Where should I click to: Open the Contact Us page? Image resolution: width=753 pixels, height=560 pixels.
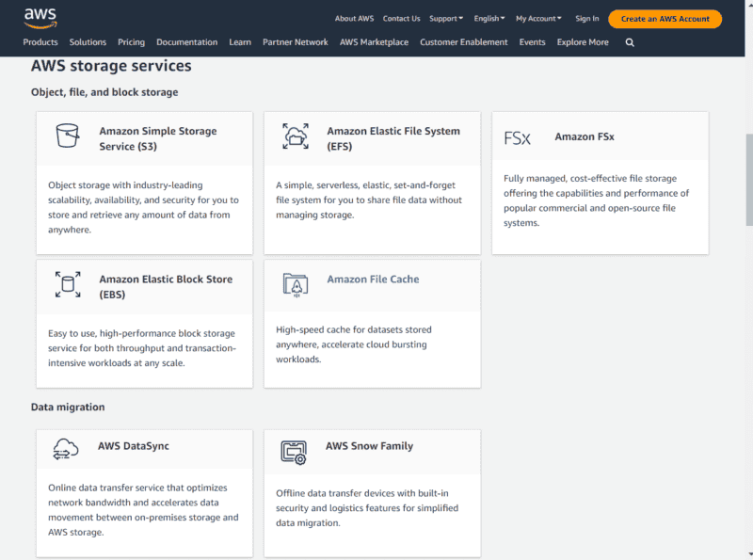(401, 18)
